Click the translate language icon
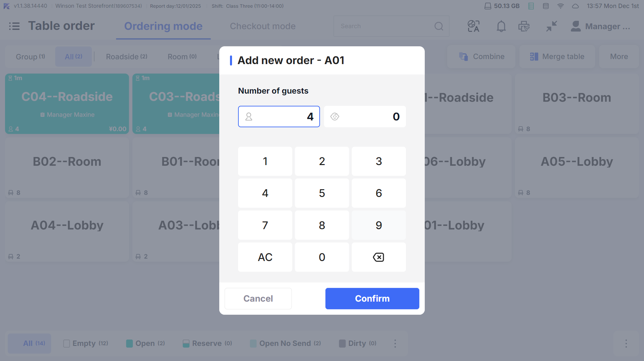The image size is (644, 361). 473,26
